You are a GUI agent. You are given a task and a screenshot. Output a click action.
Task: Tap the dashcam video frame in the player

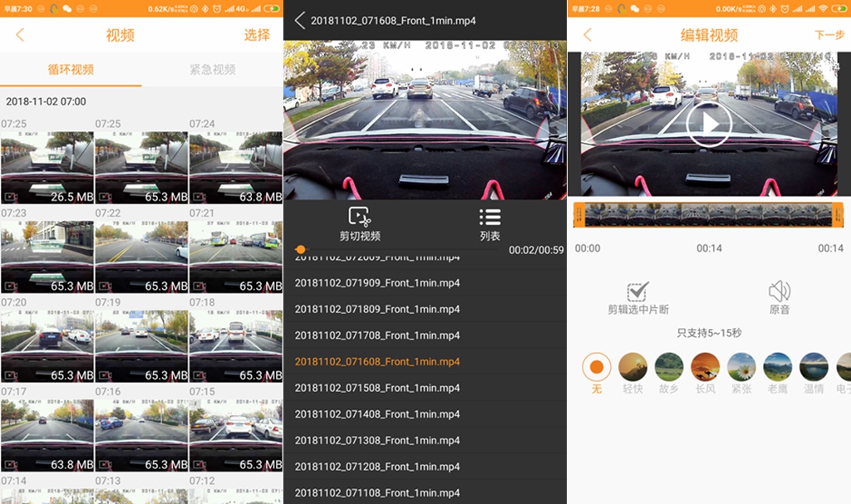pyautogui.click(x=425, y=120)
